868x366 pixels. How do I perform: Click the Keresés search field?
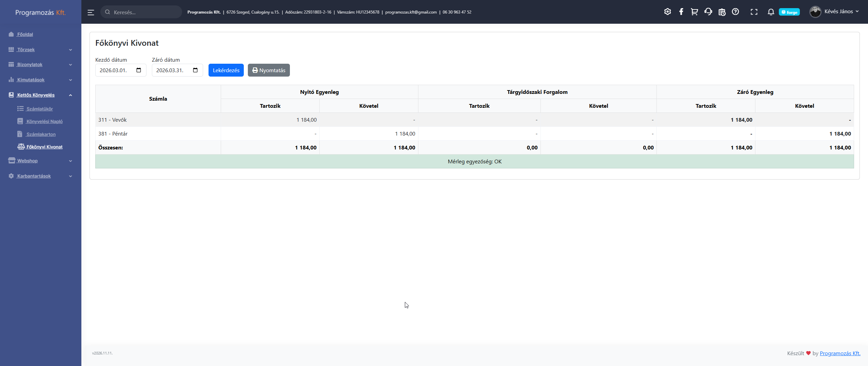(x=145, y=12)
